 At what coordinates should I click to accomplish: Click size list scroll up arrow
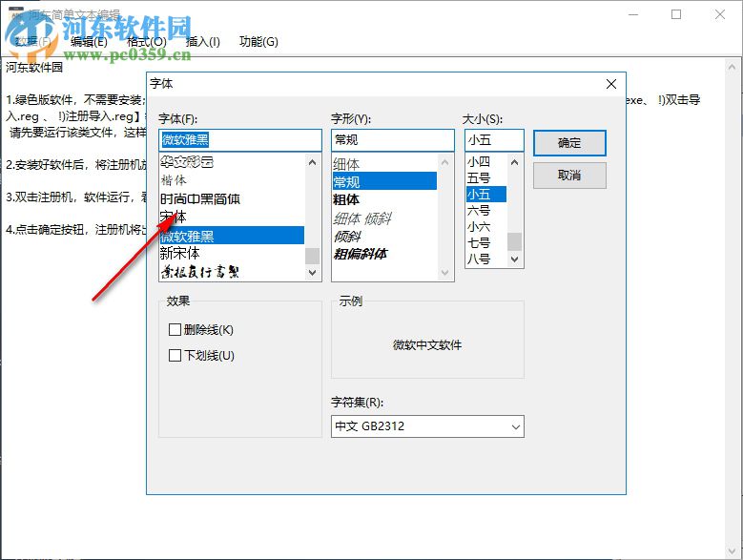tap(515, 162)
